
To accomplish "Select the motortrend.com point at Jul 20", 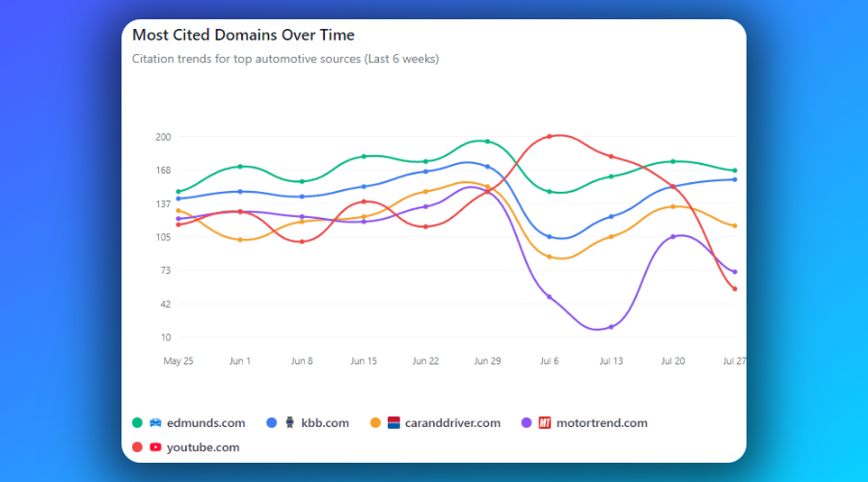I will (673, 237).
